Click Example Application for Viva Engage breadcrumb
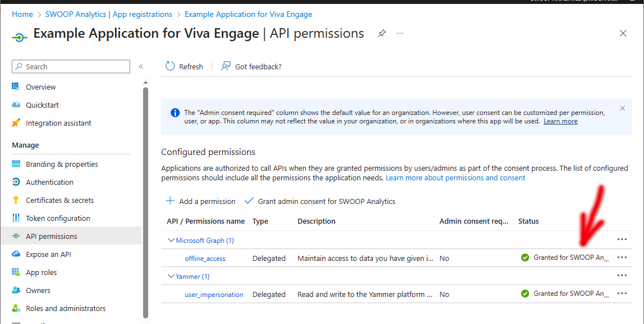This screenshot has width=644, height=324. click(248, 15)
